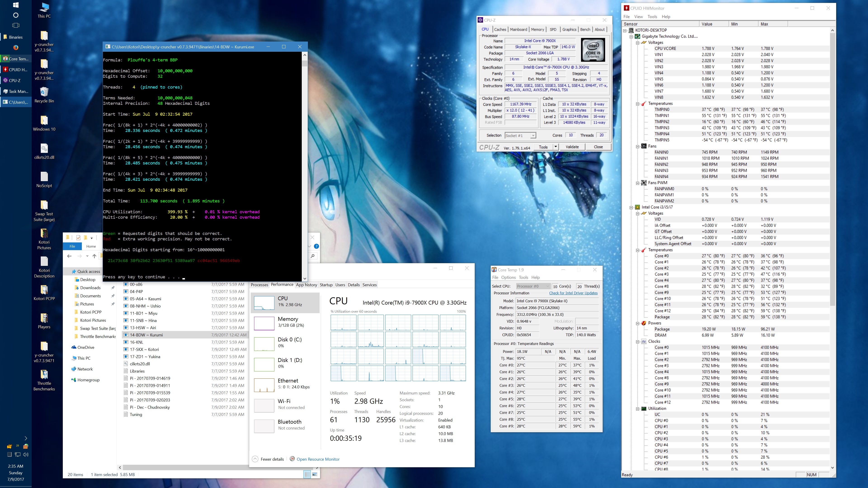Click Check for Intel Driver Updates link

tap(573, 293)
